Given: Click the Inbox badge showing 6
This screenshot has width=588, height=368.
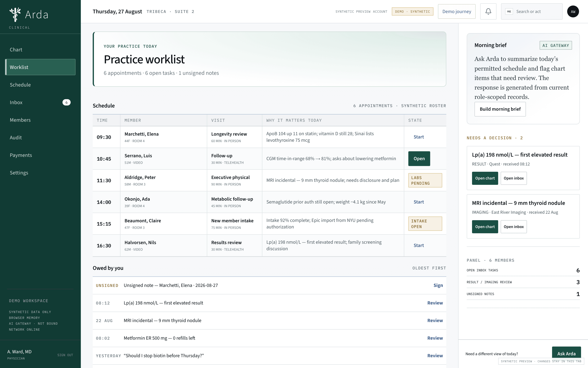Looking at the screenshot, I should click(66, 102).
